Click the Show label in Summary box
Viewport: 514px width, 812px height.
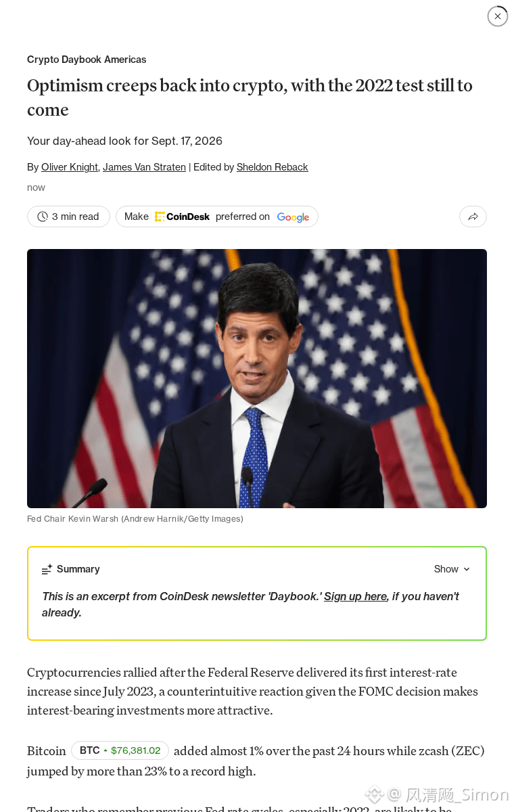(x=446, y=569)
